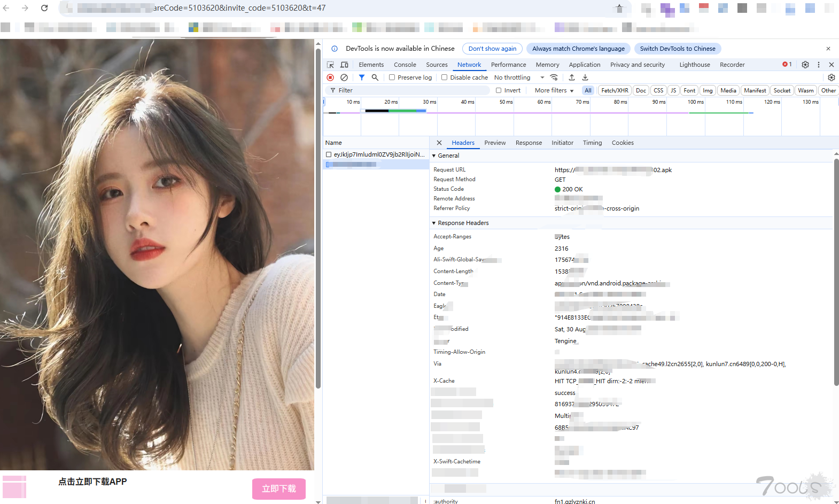The width and height of the screenshot is (839, 504).
Task: Import HAR file upload icon
Action: [x=572, y=77]
